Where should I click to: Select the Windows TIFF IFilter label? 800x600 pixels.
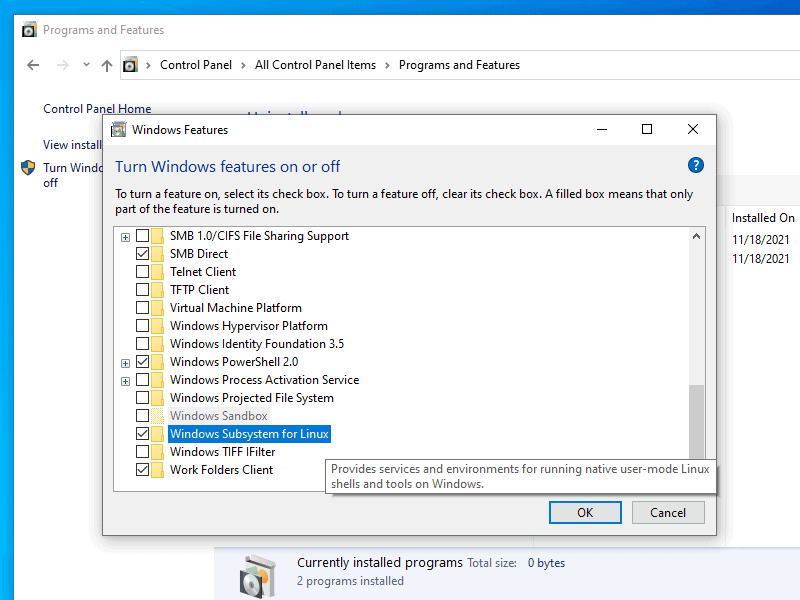pos(222,452)
